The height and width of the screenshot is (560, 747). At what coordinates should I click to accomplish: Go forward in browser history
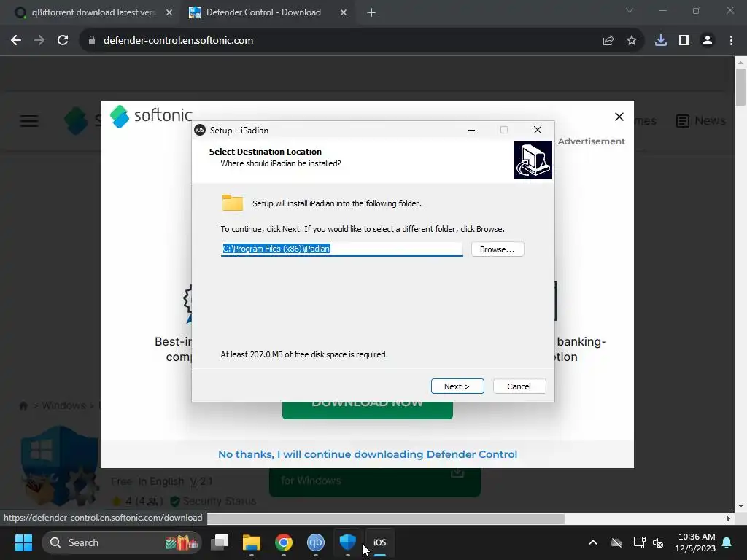(x=39, y=41)
